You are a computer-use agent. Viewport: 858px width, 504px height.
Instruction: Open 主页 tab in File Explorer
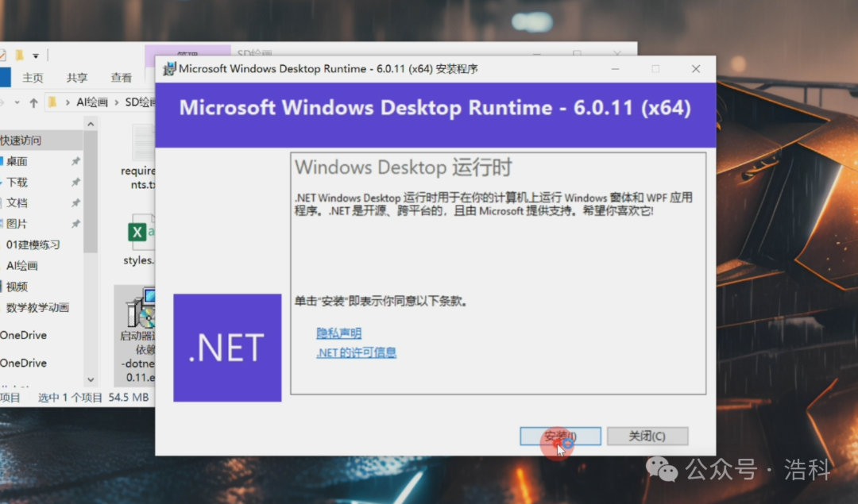[33, 78]
